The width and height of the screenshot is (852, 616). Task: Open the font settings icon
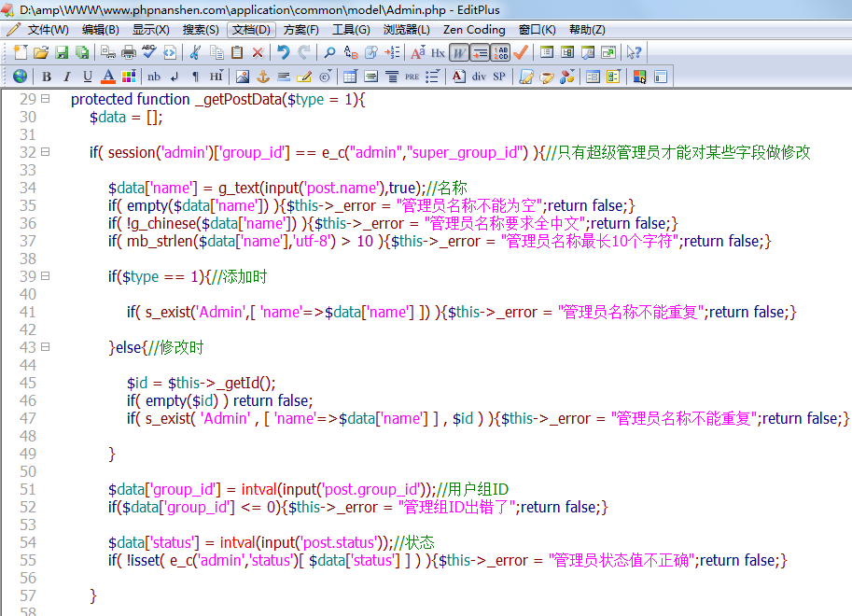pyautogui.click(x=417, y=53)
